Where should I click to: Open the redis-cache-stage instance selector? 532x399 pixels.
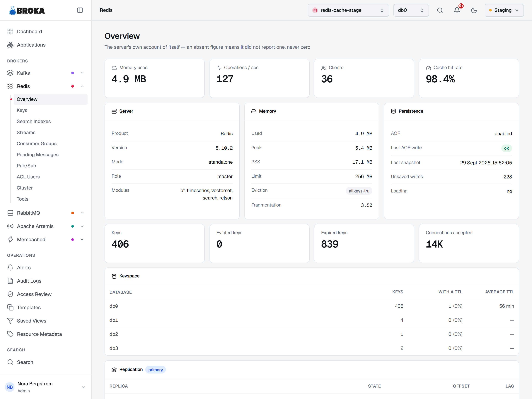[x=348, y=10]
